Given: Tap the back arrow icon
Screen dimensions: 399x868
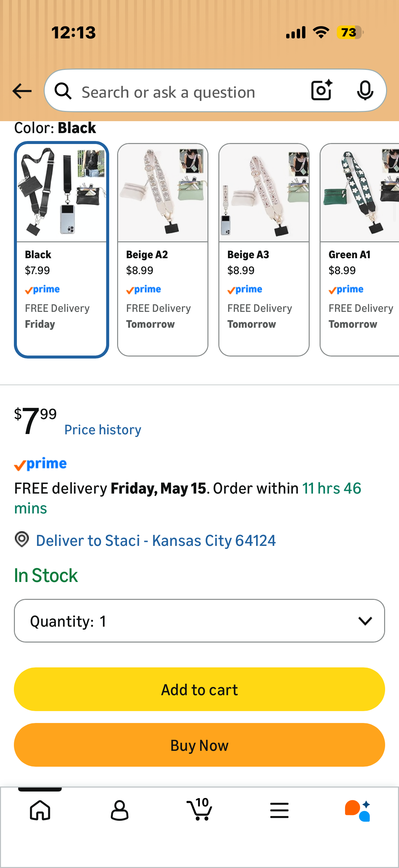Looking at the screenshot, I should click(22, 91).
